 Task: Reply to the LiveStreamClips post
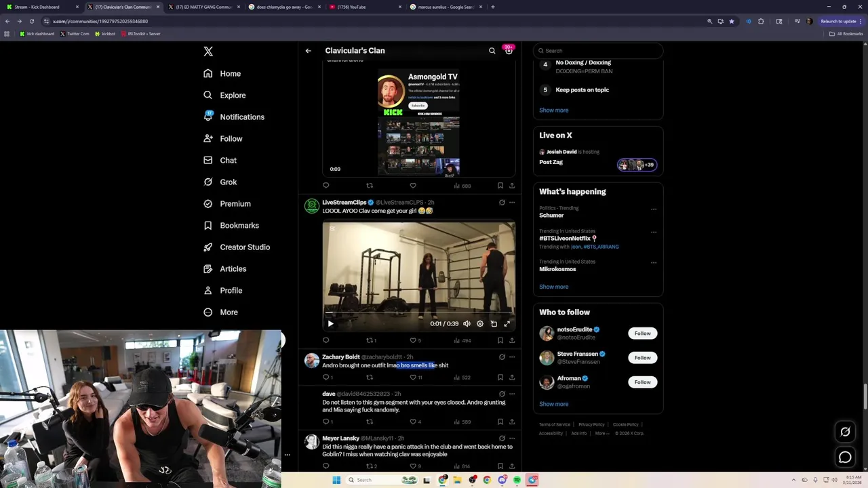[326, 340]
